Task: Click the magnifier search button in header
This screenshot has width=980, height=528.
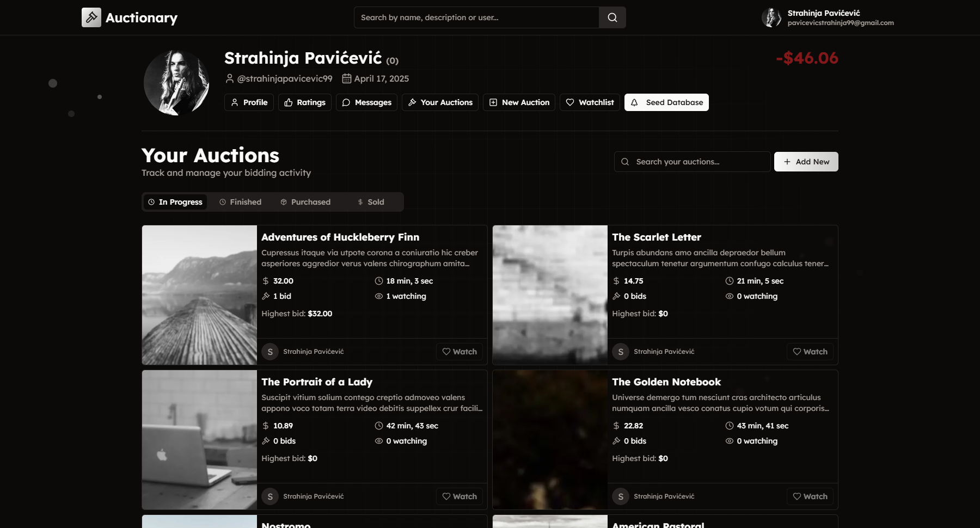Action: 612,17
